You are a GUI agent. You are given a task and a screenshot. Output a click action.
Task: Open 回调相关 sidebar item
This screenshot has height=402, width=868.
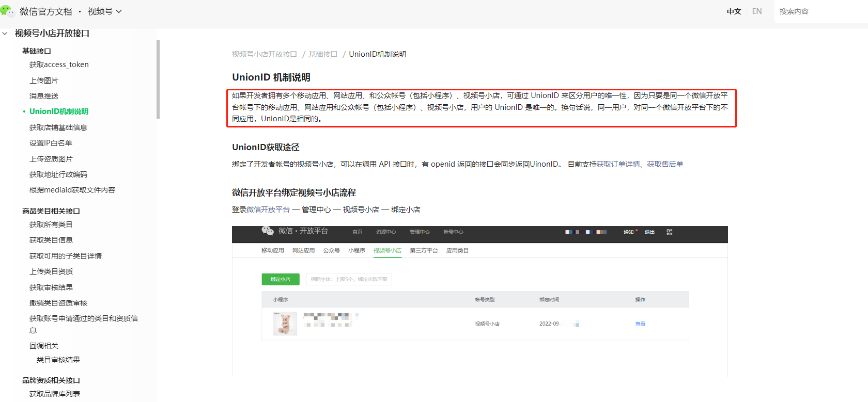click(44, 346)
